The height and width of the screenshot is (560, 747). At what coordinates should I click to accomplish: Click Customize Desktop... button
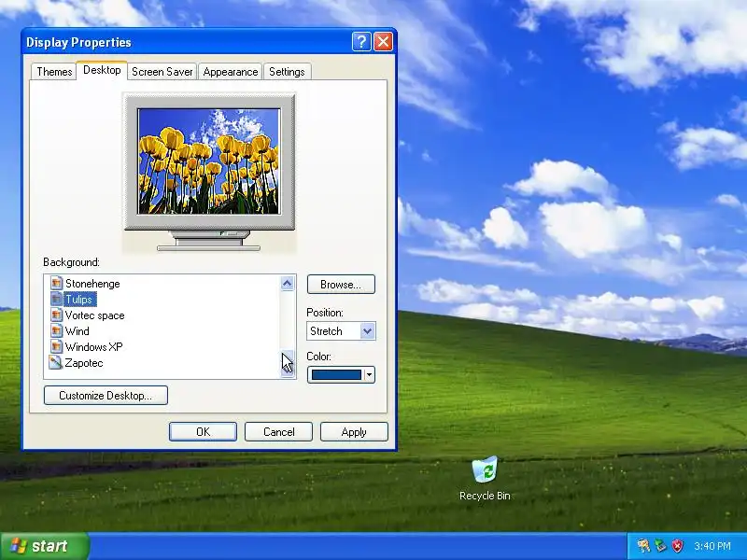[106, 395]
